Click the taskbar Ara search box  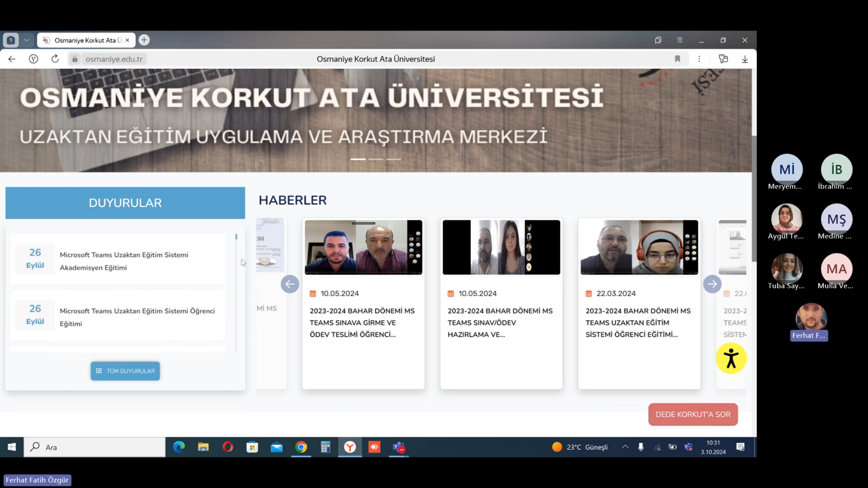click(94, 447)
